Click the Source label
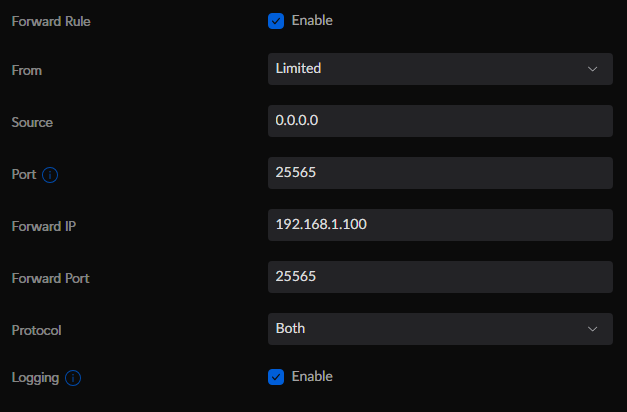The width and height of the screenshot is (627, 412). coord(31,122)
